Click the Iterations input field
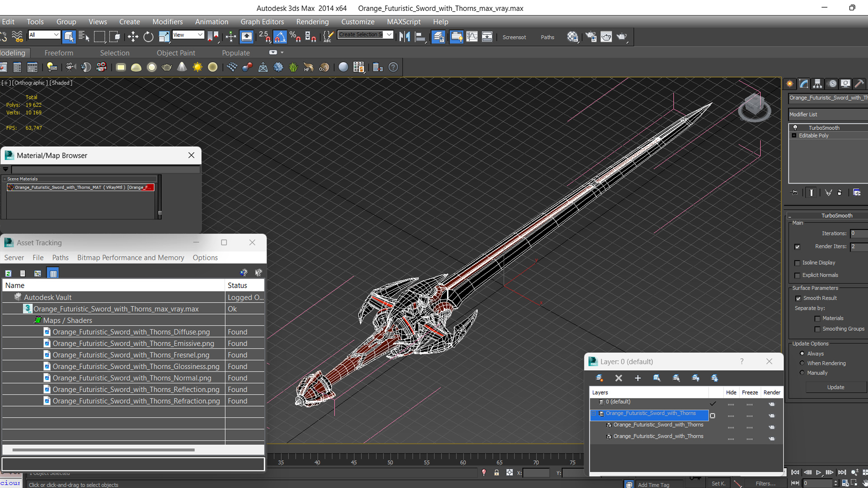The image size is (868, 488). [x=859, y=234]
